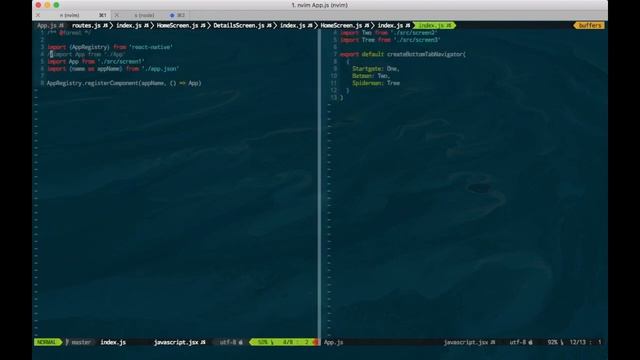640x360 pixels.
Task: Click the JS icon after left javascript.jsx
Action: 203,342
